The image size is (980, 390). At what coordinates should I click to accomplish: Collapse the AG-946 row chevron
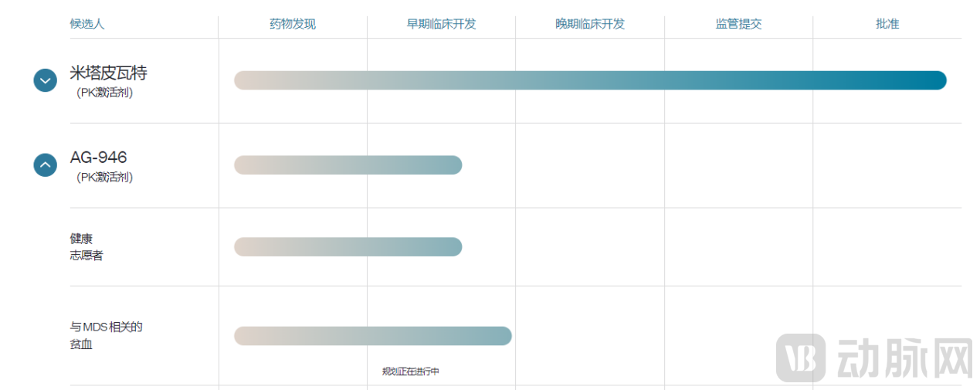46,164
